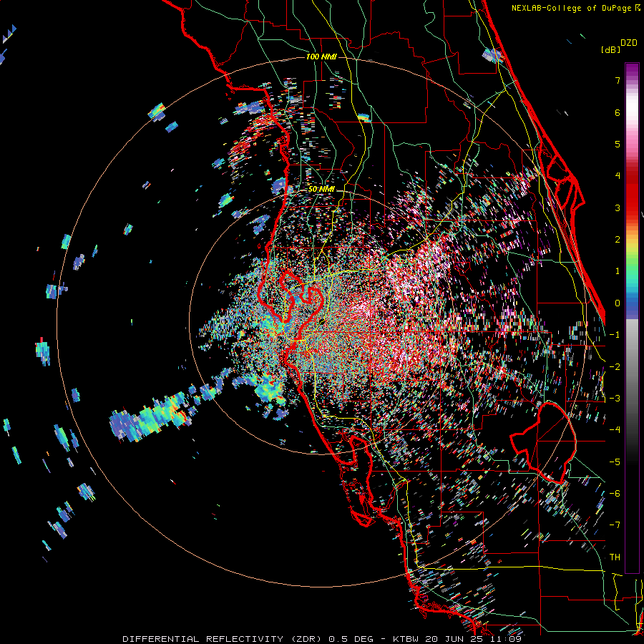Click the 3 value on the color scale
This screenshot has height=644, width=644.
click(x=618, y=208)
